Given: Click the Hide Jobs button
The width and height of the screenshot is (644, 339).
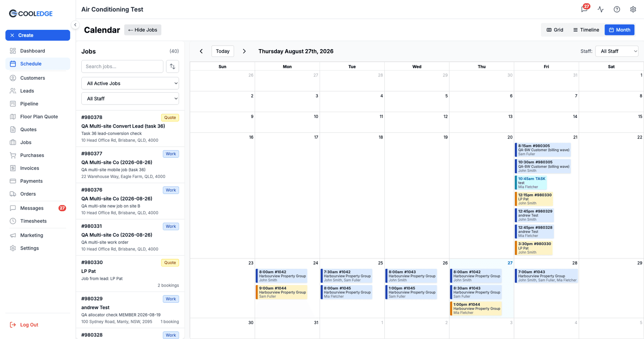Looking at the screenshot, I should tap(143, 30).
